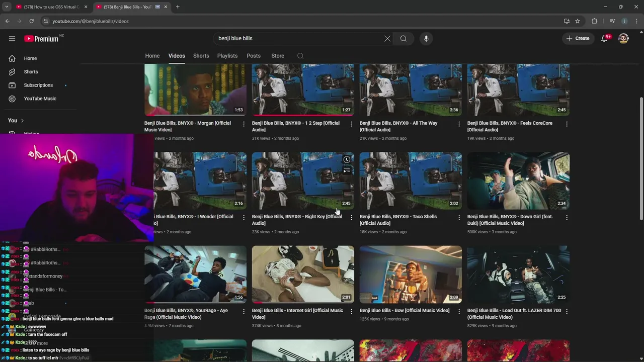Open Chrome extensions puzzle icon
The width and height of the screenshot is (644, 362).
[x=595, y=21]
